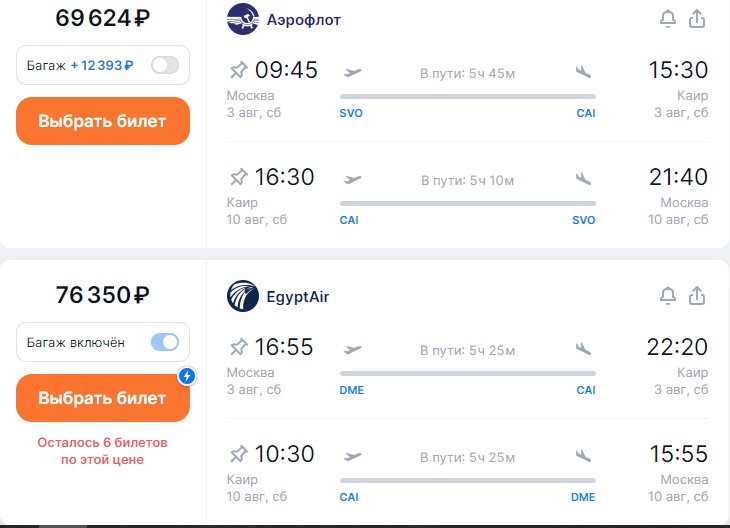Image resolution: width=730 pixels, height=528 pixels.
Task: Click the EgyptAir outbound flight route line
Action: tap(467, 374)
